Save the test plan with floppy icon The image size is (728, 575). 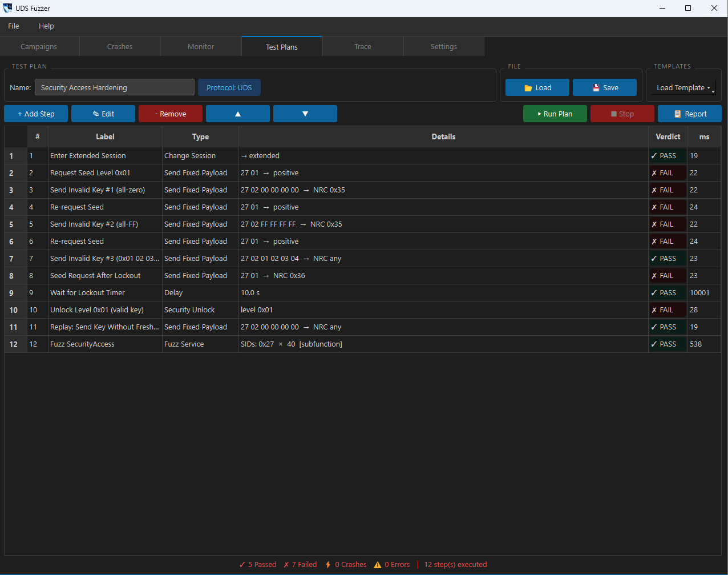(605, 87)
